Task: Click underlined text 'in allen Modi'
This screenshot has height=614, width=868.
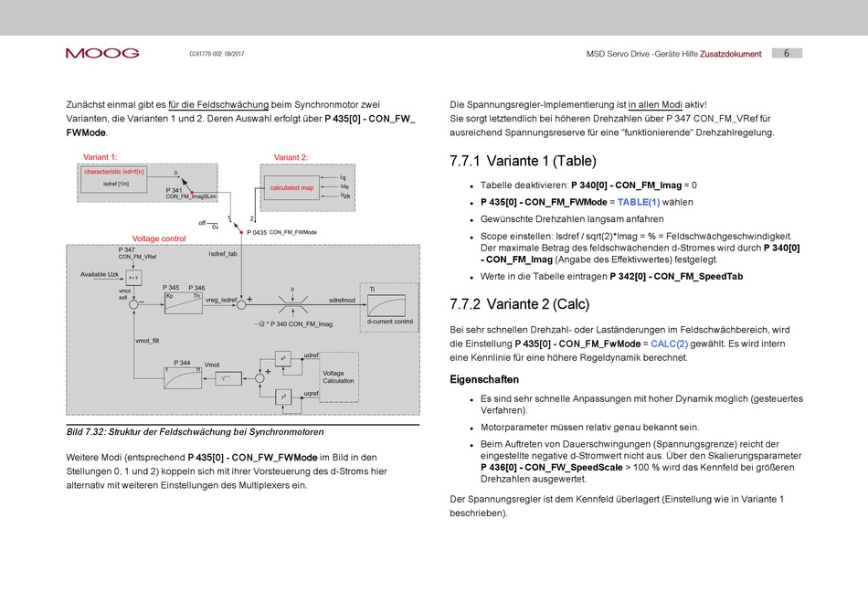Action: coord(655,105)
